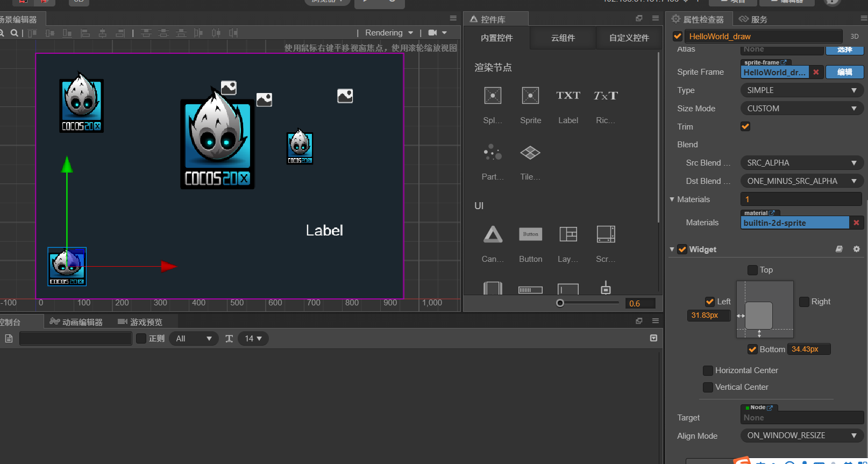Open the console font size 14 dropdown
The height and width of the screenshot is (464, 868).
coord(253,339)
